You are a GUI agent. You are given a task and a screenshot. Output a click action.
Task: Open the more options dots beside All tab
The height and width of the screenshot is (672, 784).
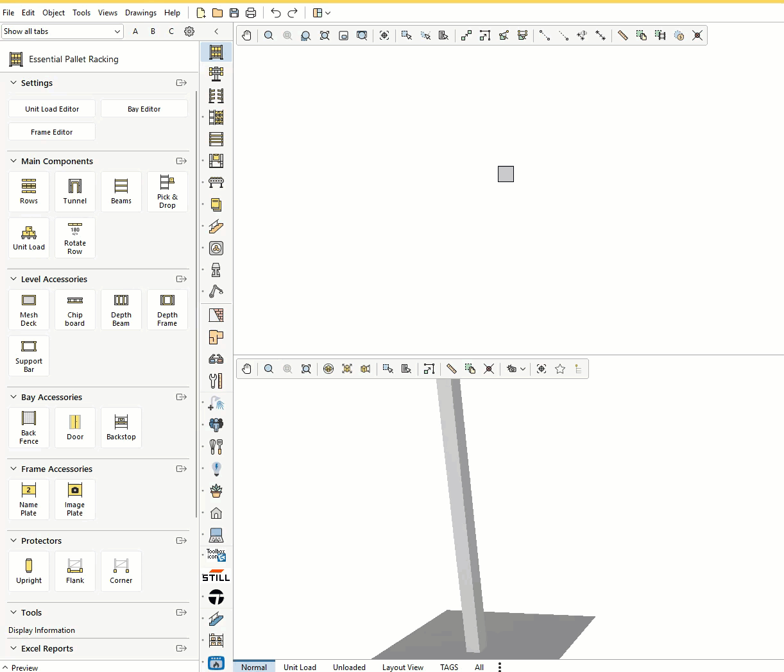point(500,667)
